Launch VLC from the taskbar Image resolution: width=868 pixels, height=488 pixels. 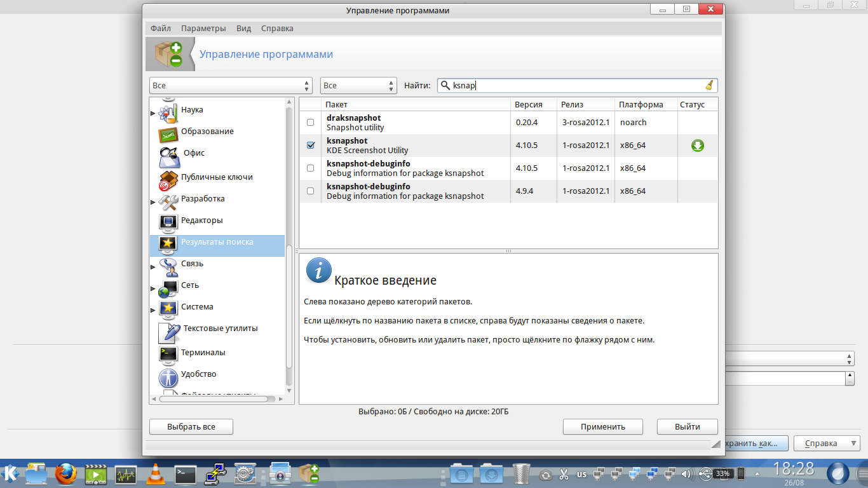click(154, 474)
